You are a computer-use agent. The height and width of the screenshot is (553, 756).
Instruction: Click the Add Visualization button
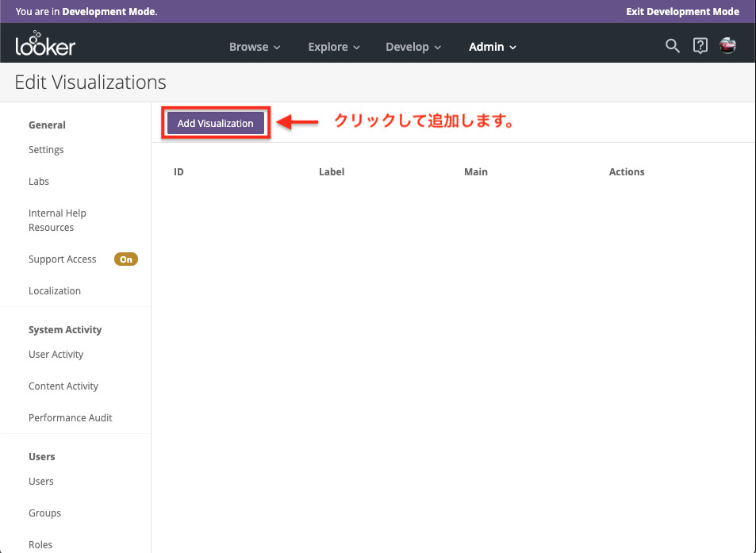[x=215, y=123]
